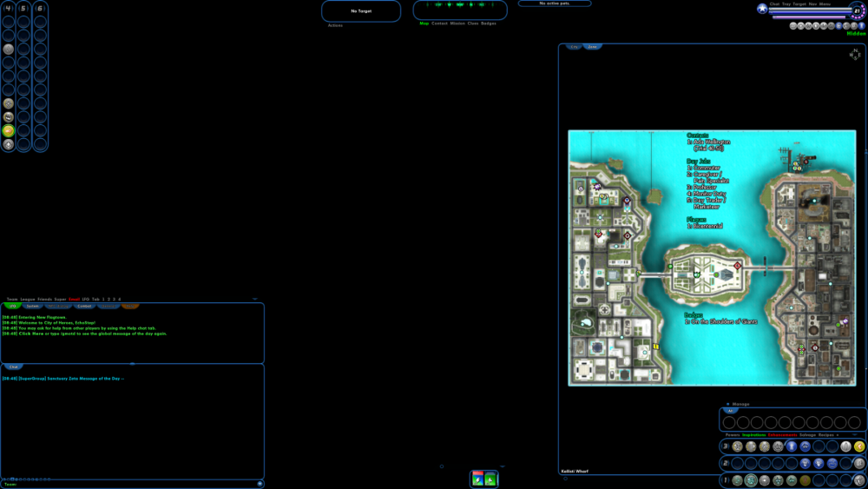This screenshot has width=868, height=489.
Task: Toggle the Manage option above inspirations tray
Action: [x=740, y=404]
